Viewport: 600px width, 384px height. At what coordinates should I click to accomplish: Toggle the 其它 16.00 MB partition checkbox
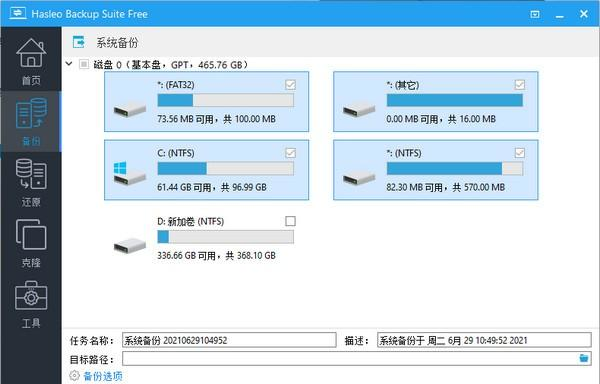[520, 85]
